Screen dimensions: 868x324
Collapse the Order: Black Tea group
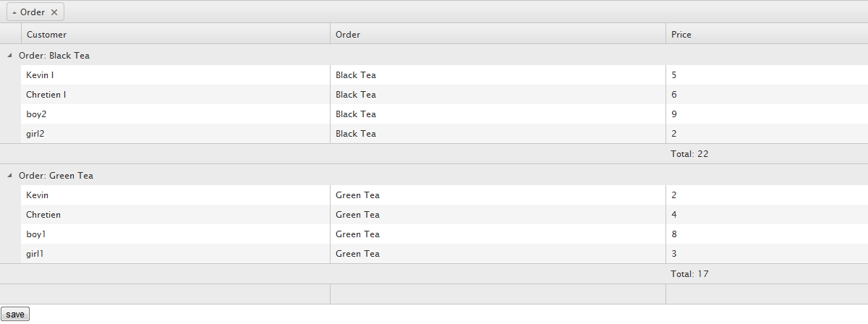tap(9, 55)
